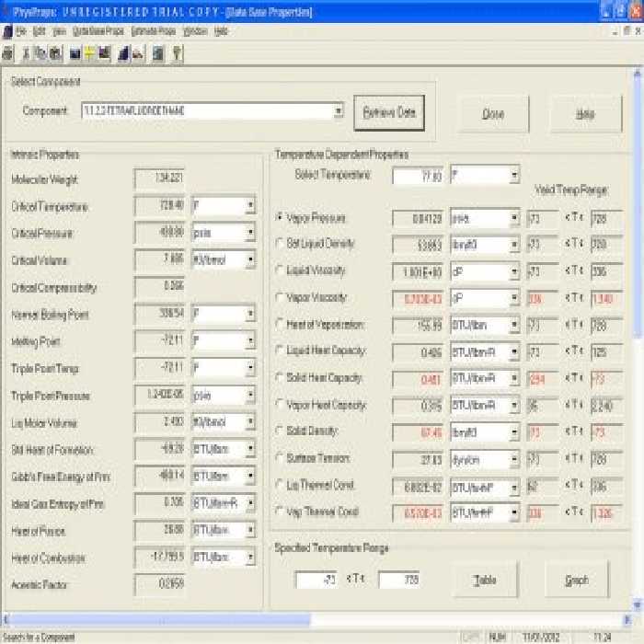Open the View menu
The height and width of the screenshot is (644, 644).
coord(59,31)
